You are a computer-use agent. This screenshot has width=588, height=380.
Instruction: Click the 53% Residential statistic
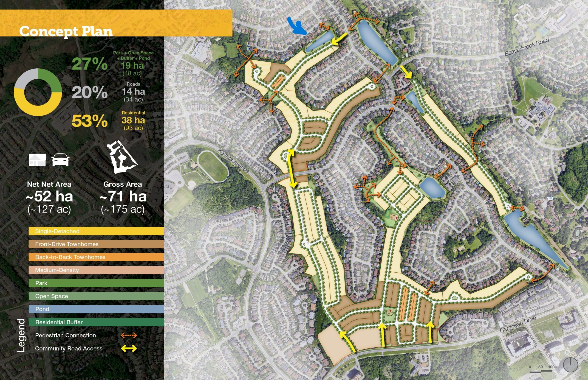click(x=90, y=121)
